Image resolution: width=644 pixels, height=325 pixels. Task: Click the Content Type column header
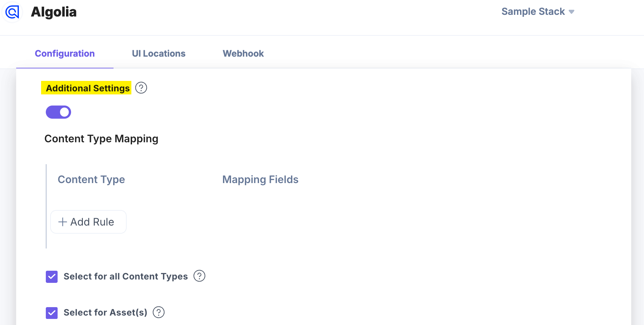(91, 180)
